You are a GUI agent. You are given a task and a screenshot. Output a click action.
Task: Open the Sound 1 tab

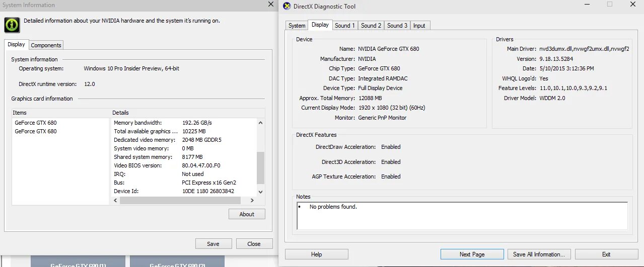click(345, 26)
